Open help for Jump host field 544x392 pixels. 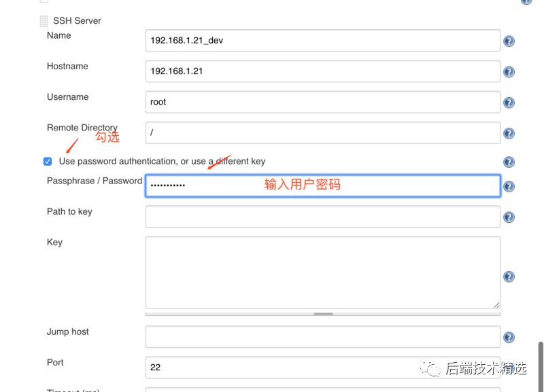[x=509, y=337]
